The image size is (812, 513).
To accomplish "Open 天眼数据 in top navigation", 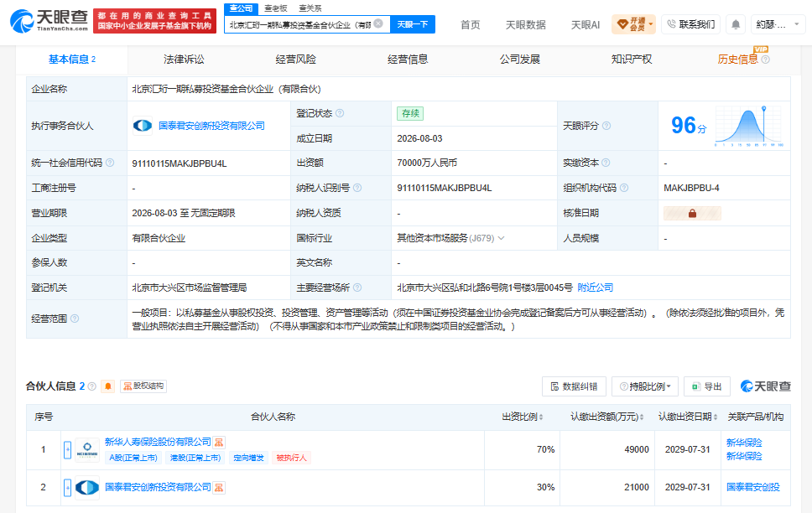I will click(x=526, y=24).
